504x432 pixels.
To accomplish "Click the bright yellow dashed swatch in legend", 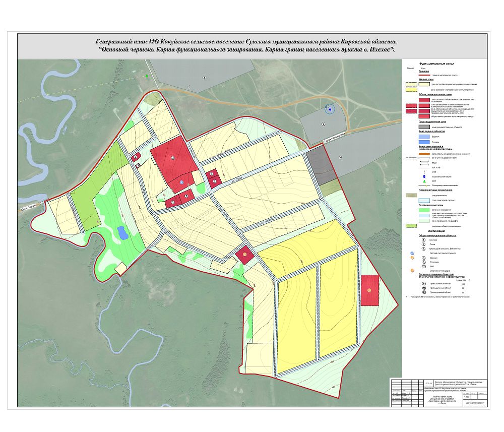I will coord(412,90).
